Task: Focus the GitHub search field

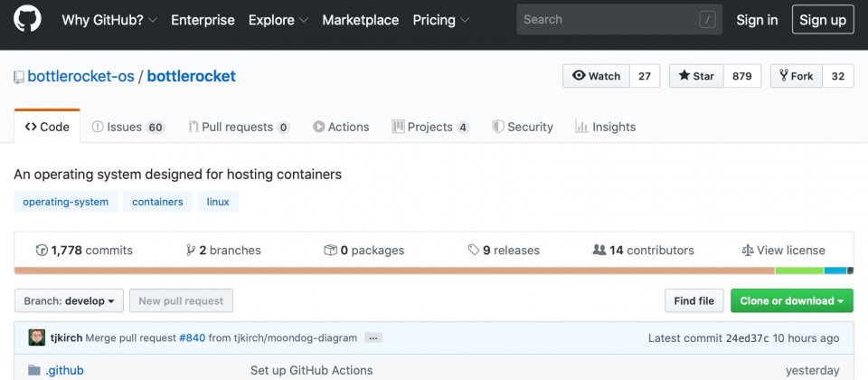Action: tap(619, 19)
